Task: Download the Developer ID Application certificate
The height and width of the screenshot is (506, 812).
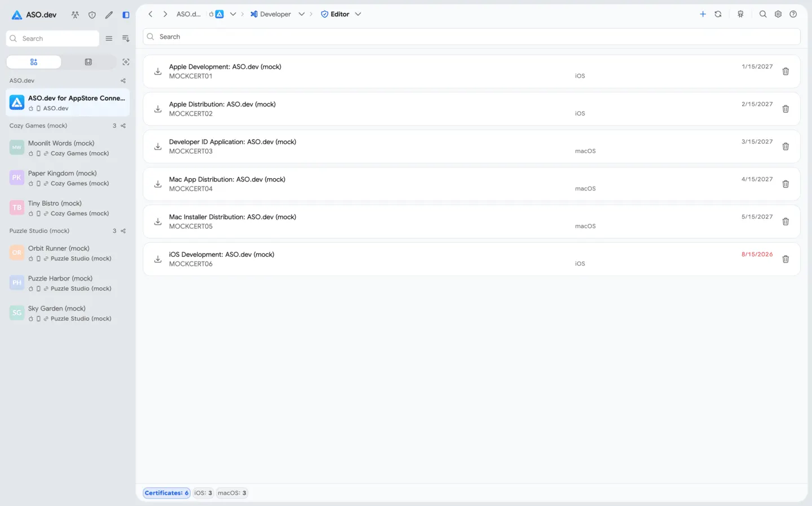Action: (x=158, y=147)
